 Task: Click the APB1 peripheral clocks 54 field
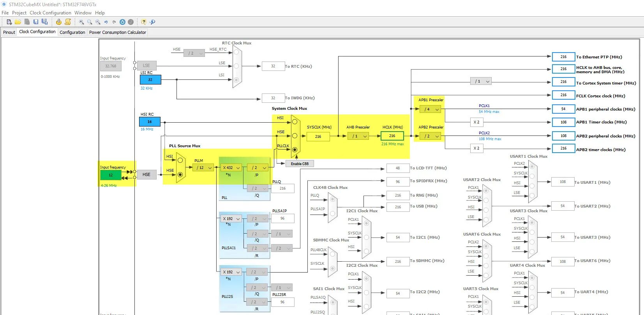coord(563,109)
